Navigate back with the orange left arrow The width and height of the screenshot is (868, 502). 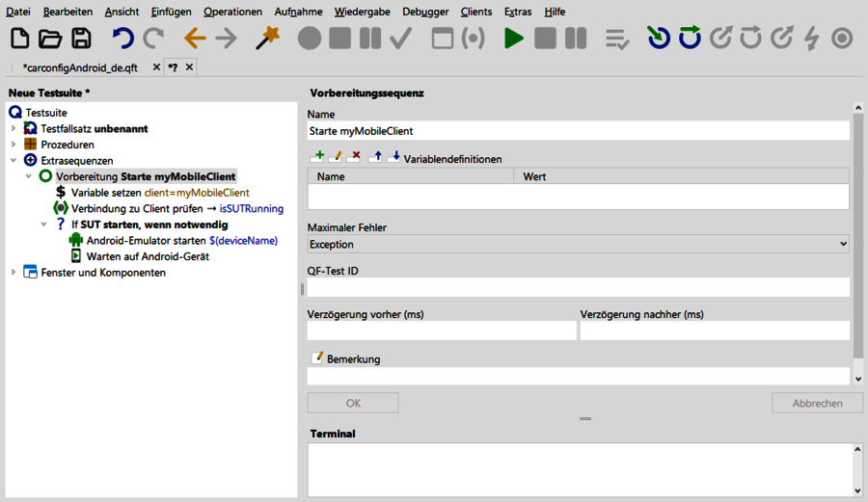[x=195, y=39]
